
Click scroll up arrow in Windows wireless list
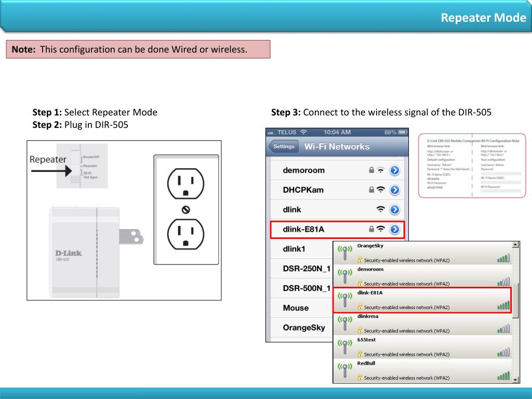coord(515,245)
